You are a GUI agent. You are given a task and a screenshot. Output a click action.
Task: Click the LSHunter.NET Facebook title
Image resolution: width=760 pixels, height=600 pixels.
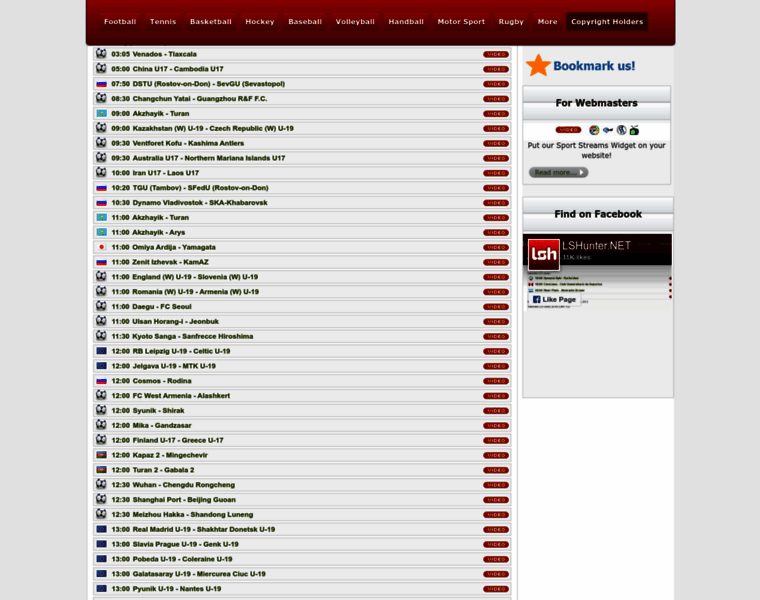pyautogui.click(x=596, y=246)
